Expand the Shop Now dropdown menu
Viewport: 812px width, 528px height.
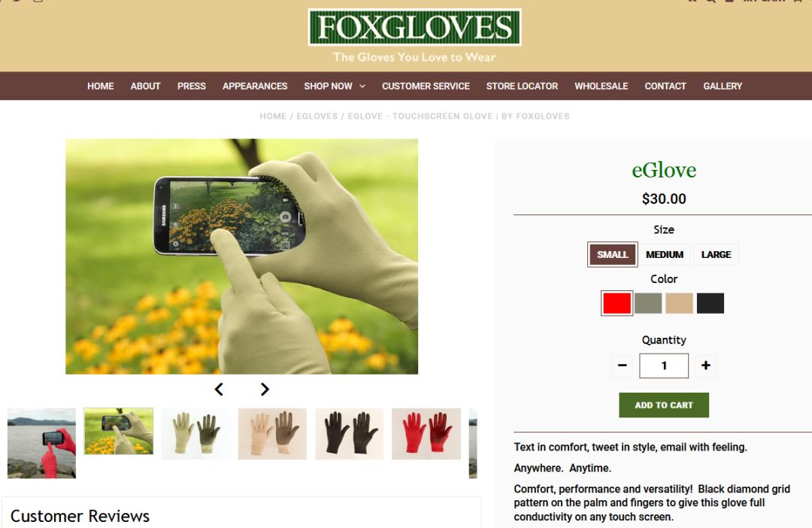tap(335, 86)
